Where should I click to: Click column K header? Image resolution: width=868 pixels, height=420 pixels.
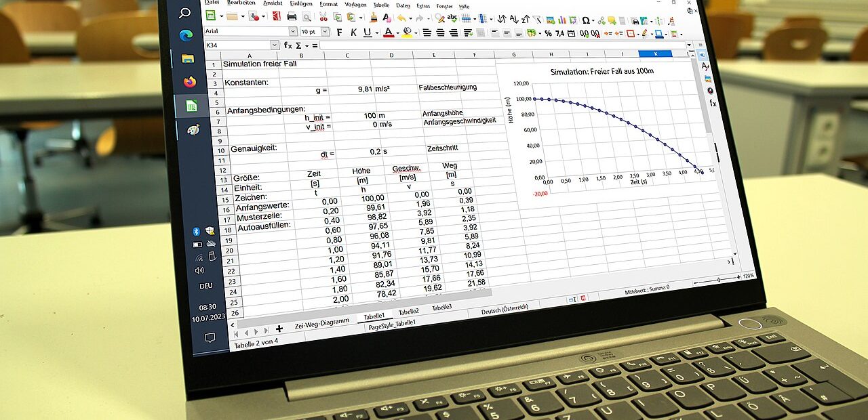tap(655, 54)
